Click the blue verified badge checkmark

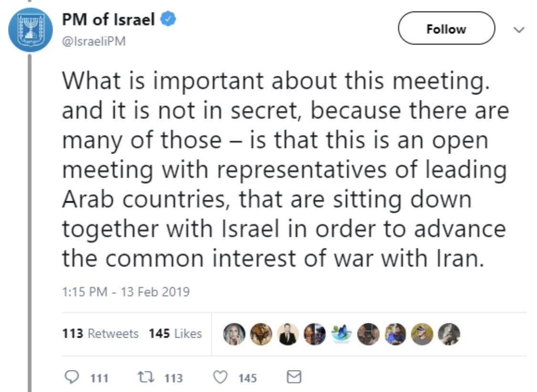point(167,18)
